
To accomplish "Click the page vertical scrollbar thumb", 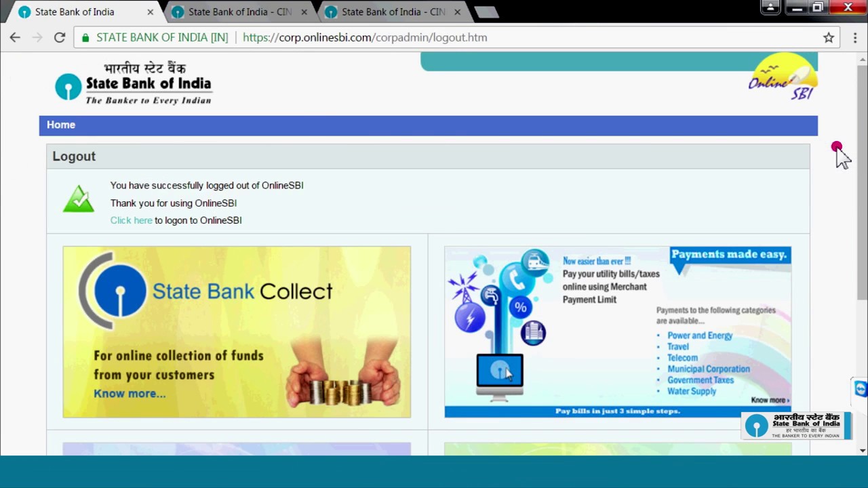I will pos(862,182).
